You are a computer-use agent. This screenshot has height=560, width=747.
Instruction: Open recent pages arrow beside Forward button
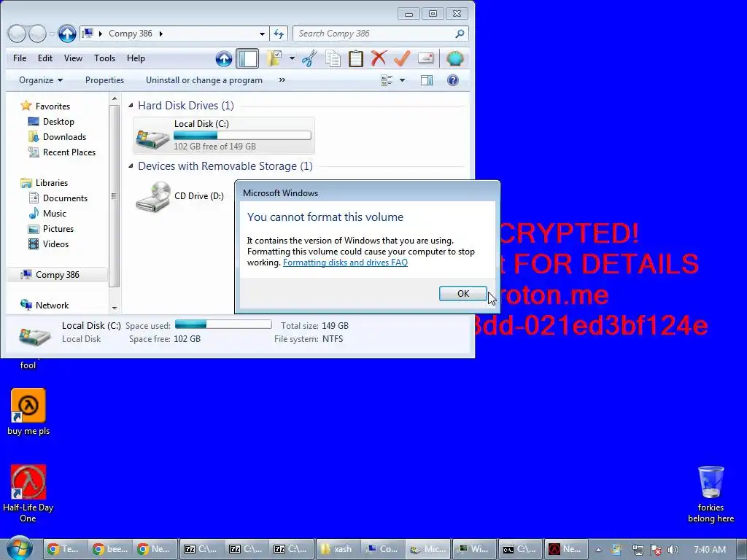click(53, 34)
